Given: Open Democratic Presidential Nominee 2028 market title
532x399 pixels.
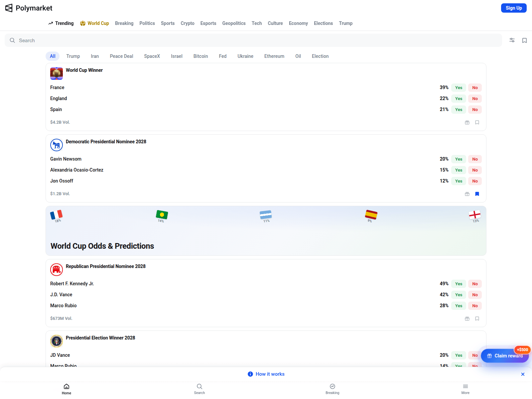Looking at the screenshot, I should [106, 142].
